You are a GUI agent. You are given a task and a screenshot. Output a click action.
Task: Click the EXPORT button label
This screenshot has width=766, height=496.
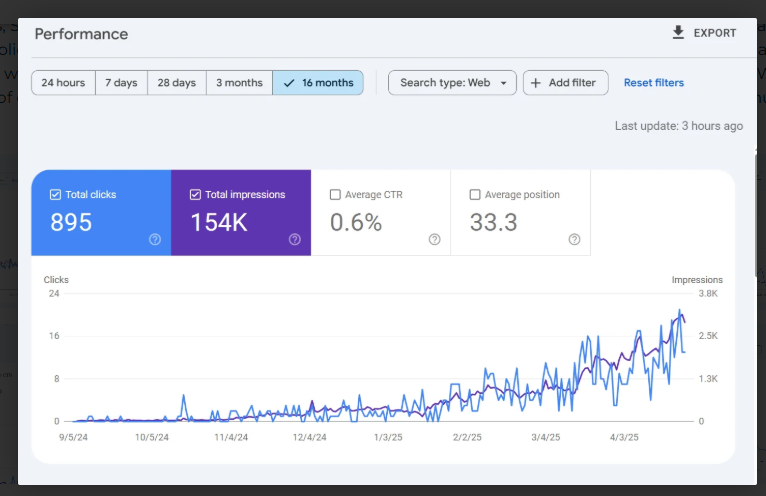[x=715, y=33]
